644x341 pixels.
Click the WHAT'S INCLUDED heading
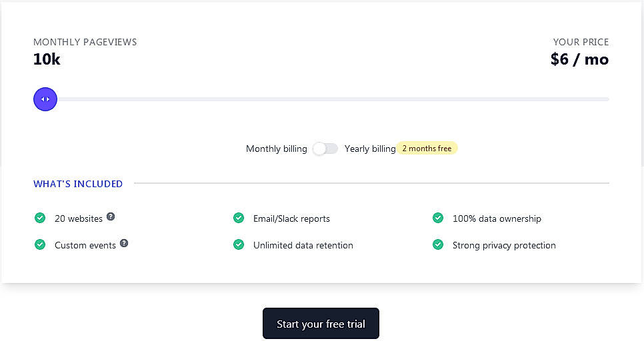78,184
